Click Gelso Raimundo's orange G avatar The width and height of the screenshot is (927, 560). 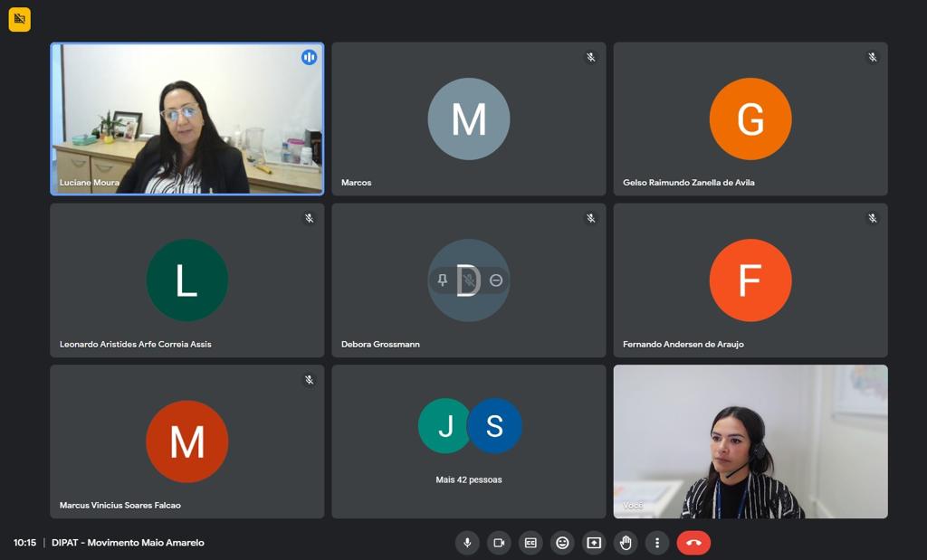[x=750, y=119]
